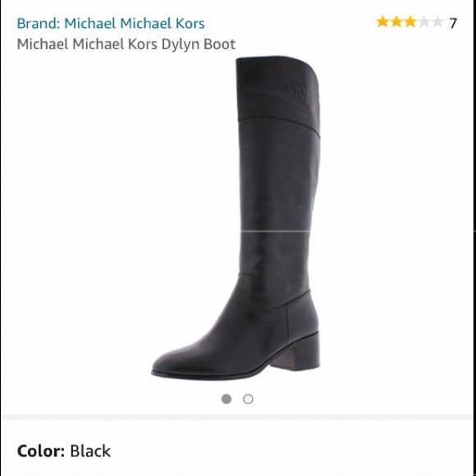
Task: Click the Black color value text
Action: click(x=90, y=451)
